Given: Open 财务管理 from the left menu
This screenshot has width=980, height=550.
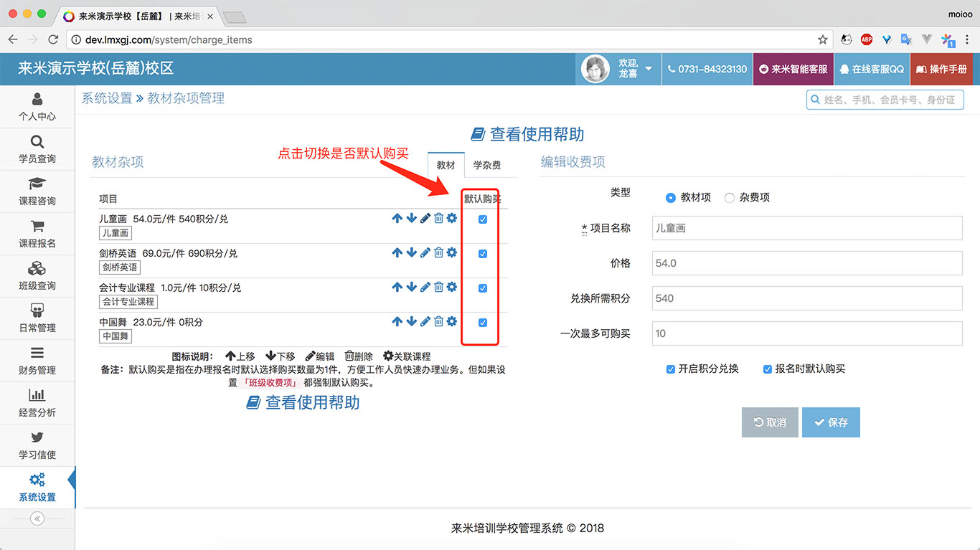Looking at the screenshot, I should click(x=37, y=361).
